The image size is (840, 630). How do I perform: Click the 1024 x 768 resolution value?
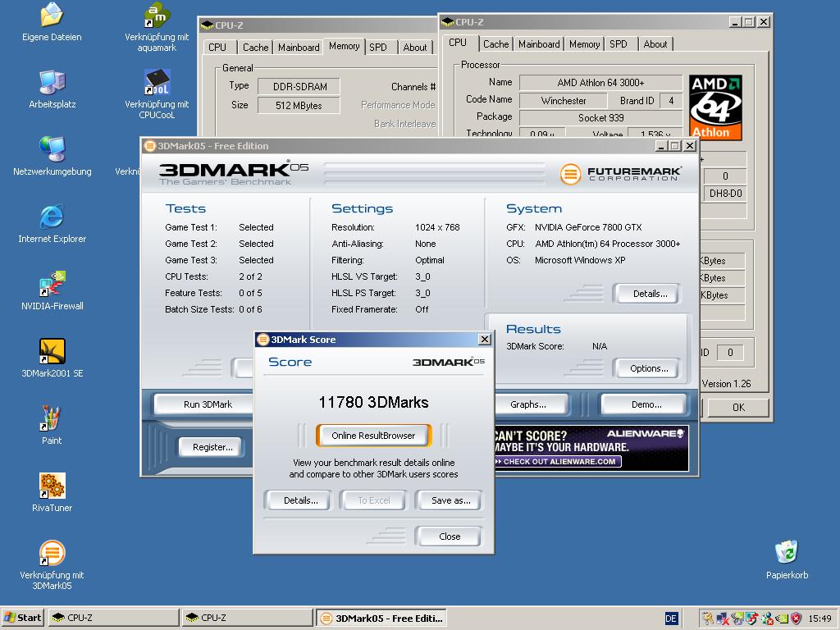pos(437,227)
